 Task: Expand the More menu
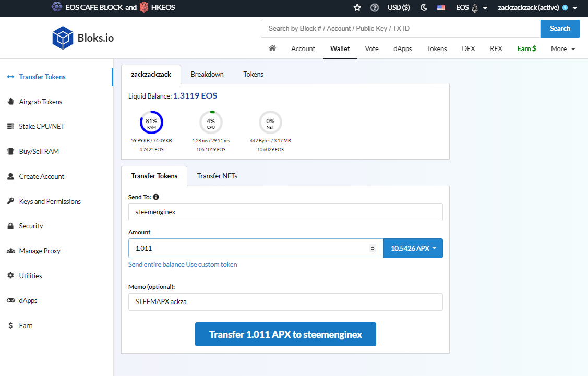pos(563,48)
